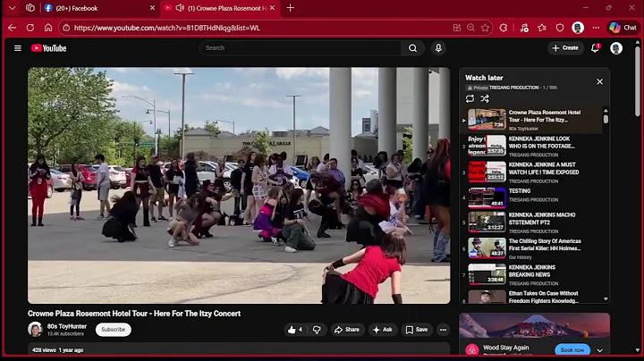Viewport: 644px width, 361px height.
Task: Like the video with thumbs up
Action: (x=295, y=330)
